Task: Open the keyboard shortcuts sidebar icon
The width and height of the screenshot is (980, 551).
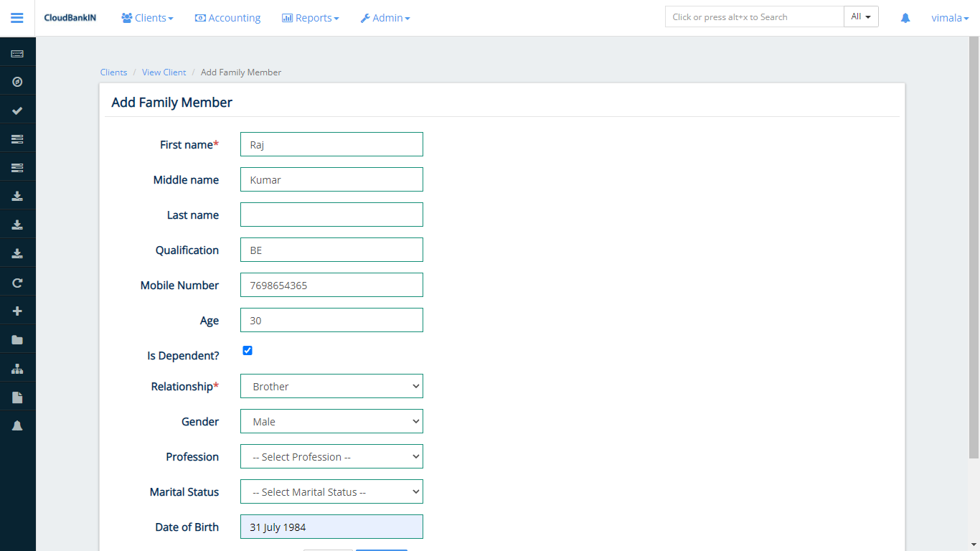Action: point(17,52)
